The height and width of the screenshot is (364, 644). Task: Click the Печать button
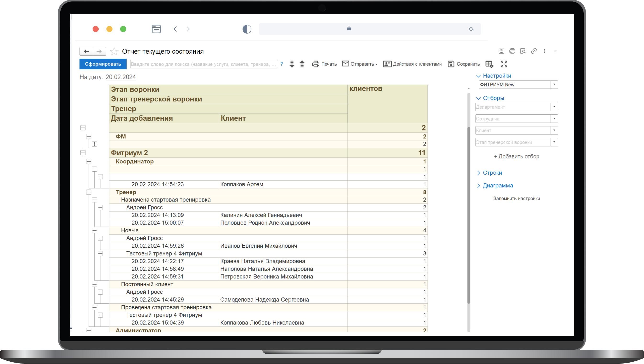tap(324, 64)
